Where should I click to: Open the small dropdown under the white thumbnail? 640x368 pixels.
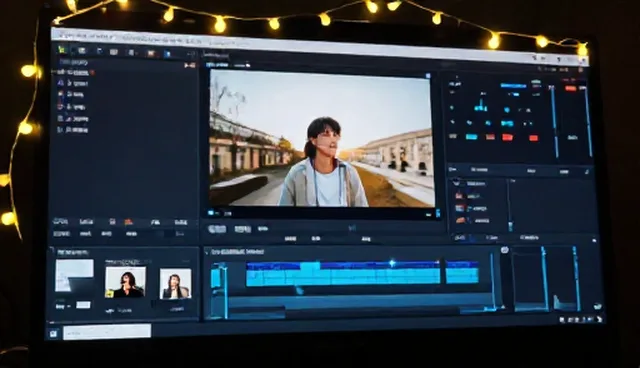(63, 306)
